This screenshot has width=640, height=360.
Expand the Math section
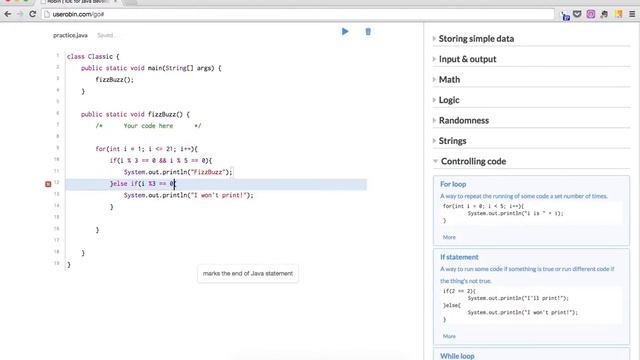coord(449,80)
